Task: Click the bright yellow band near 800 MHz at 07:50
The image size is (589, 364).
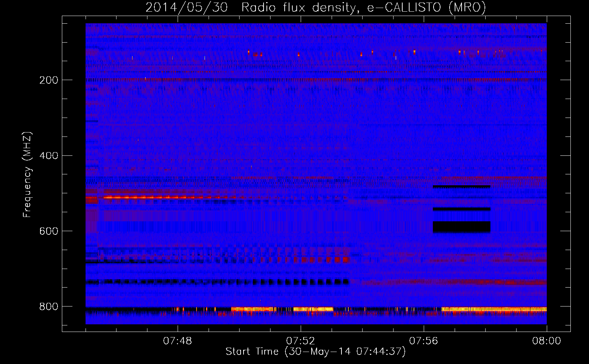Action: pos(252,309)
